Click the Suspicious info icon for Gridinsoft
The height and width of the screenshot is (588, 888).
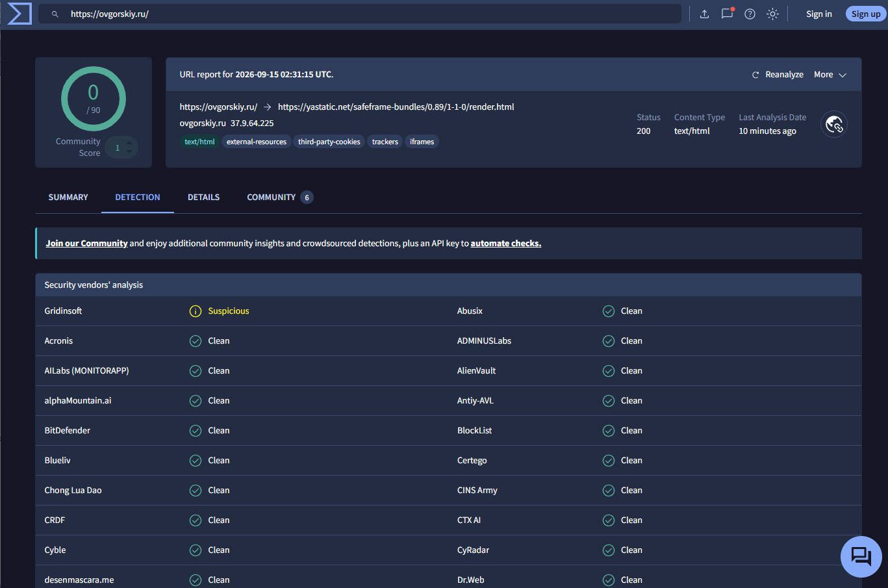click(x=196, y=311)
